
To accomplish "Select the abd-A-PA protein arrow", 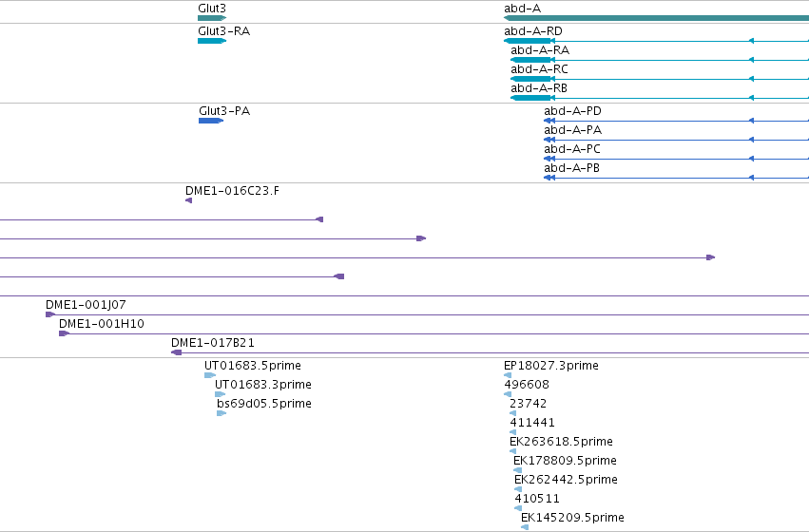I will (x=549, y=140).
